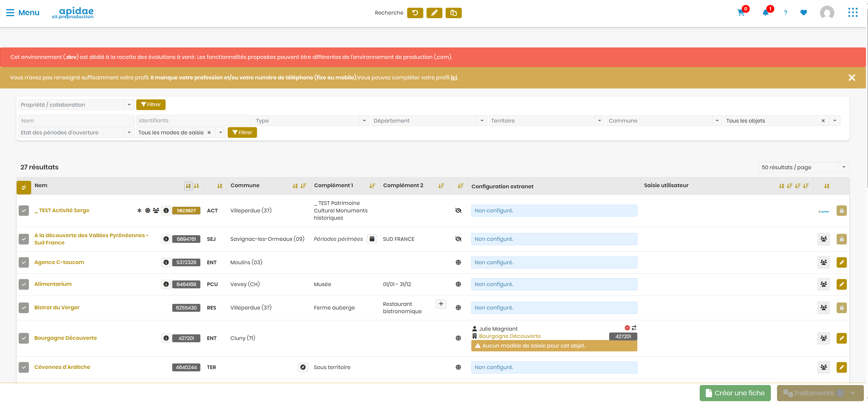Open the 50 résultats / page dropdown
This screenshot has width=868, height=403.
click(x=804, y=167)
